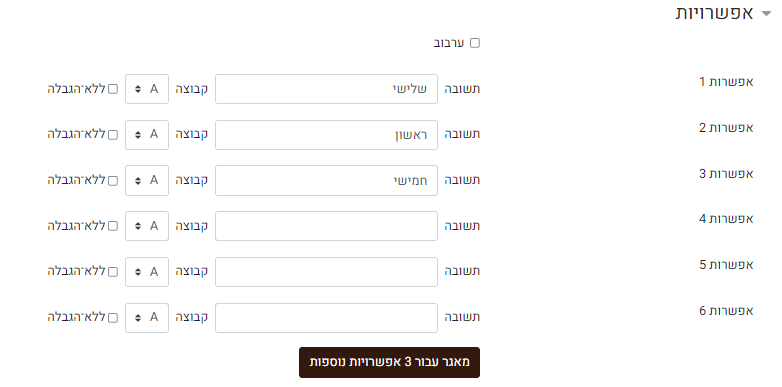Focus the empty answer field of option 4
Screen dimensions: 782x387
[x=326, y=226]
